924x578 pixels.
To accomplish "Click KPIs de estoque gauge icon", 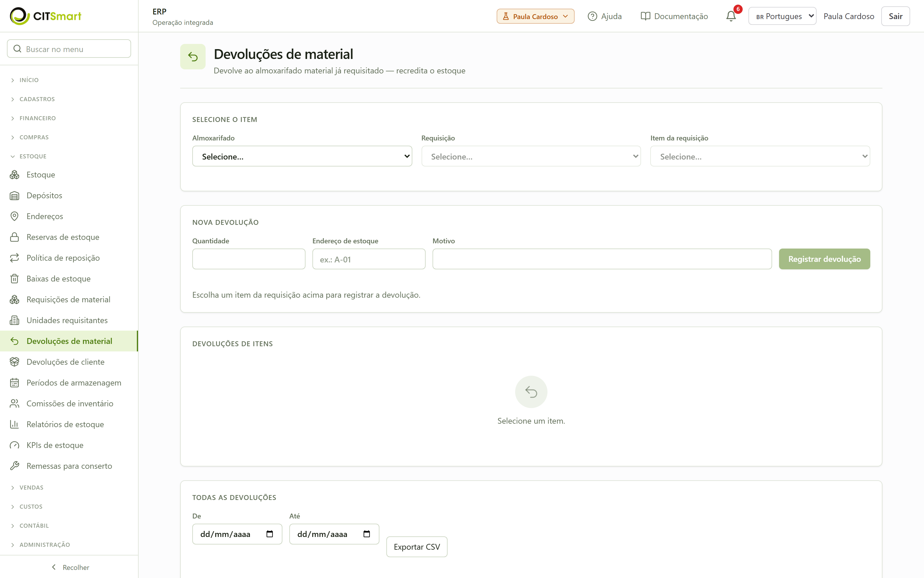I will click(x=14, y=445).
